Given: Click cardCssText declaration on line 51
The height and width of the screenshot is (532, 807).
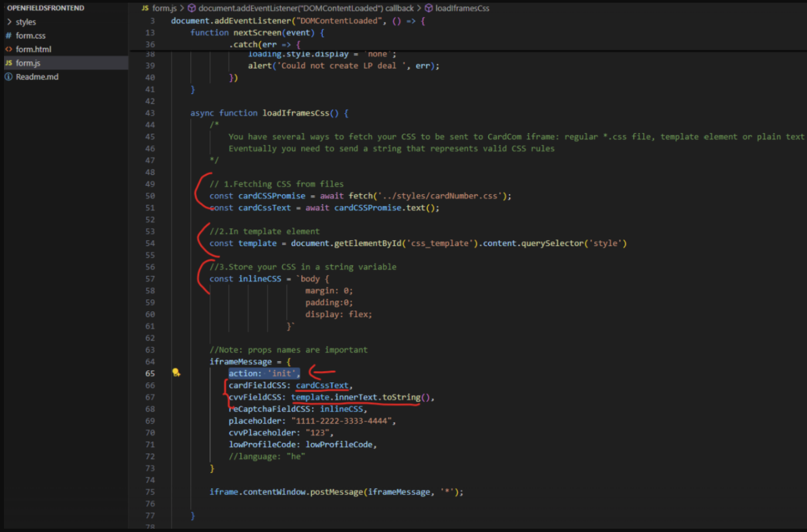Looking at the screenshot, I should (265, 207).
